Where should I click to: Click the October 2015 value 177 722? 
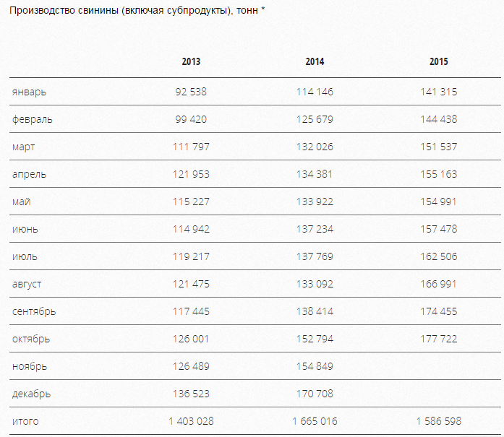click(438, 339)
